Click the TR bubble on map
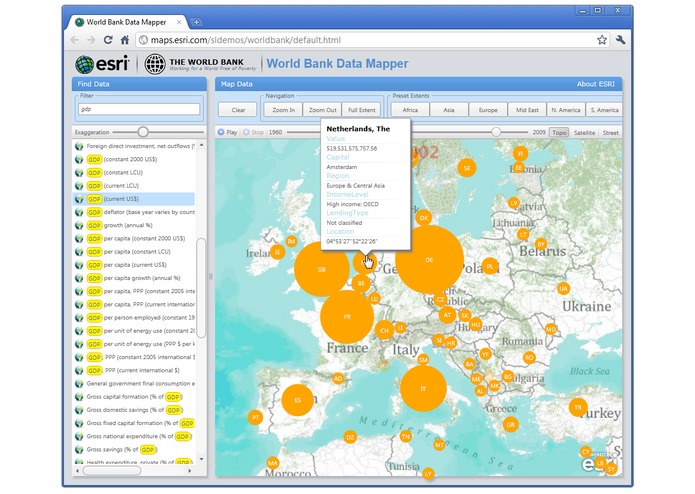Screen dimensions: 695x494 click(x=578, y=407)
